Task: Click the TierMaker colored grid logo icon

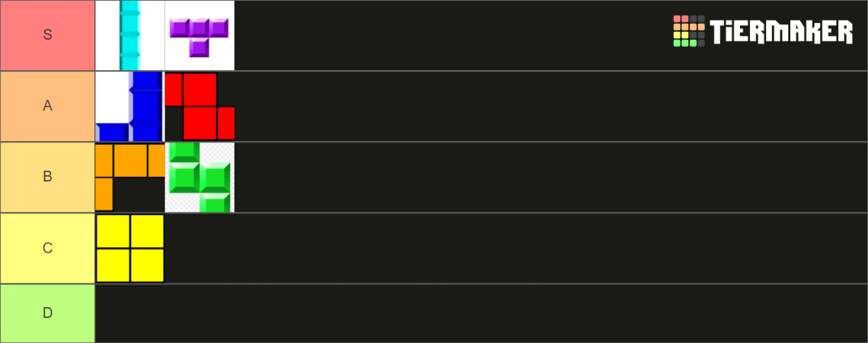Action: (x=688, y=31)
